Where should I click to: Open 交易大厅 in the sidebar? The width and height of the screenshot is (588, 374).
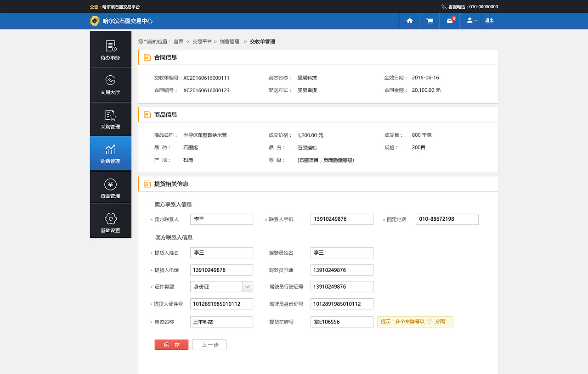tap(110, 84)
